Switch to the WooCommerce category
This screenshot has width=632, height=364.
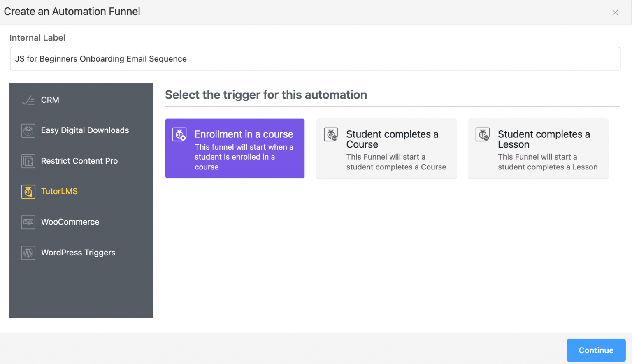pos(70,222)
